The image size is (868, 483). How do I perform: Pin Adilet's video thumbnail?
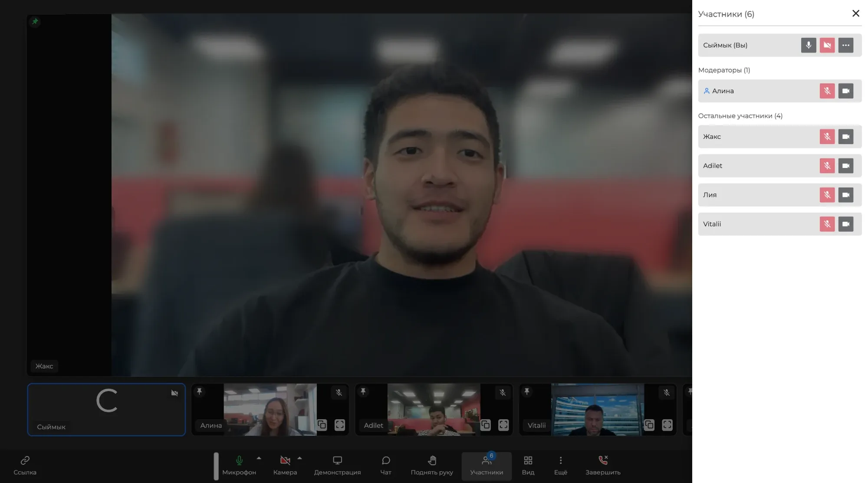[x=363, y=391]
